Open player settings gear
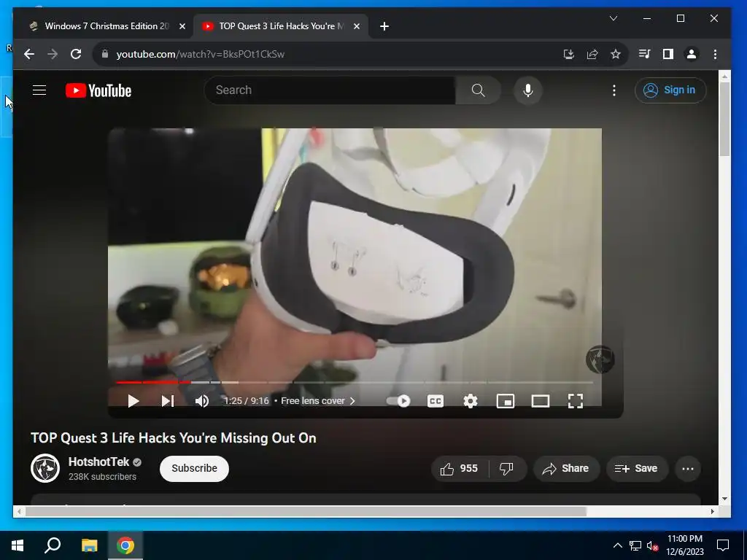747x560 pixels. (x=471, y=401)
